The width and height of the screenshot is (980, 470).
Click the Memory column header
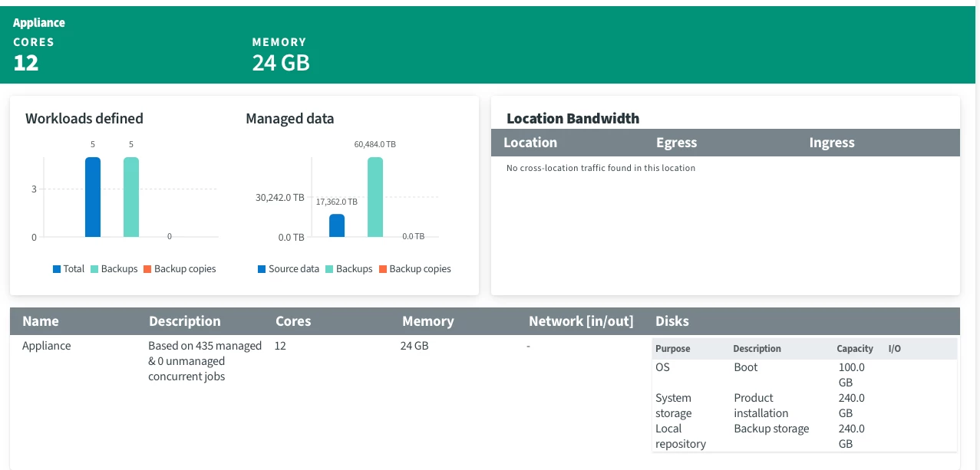pyautogui.click(x=428, y=321)
